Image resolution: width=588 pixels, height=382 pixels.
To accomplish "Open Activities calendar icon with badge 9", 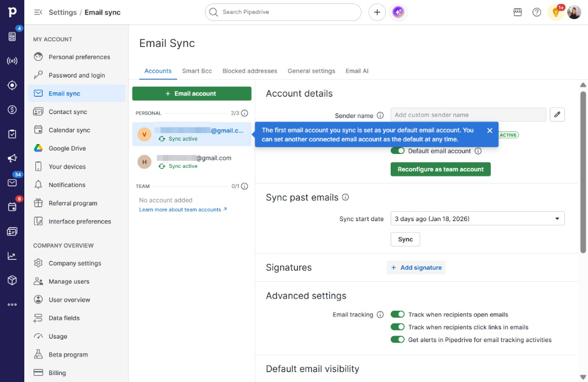I will tap(12, 207).
